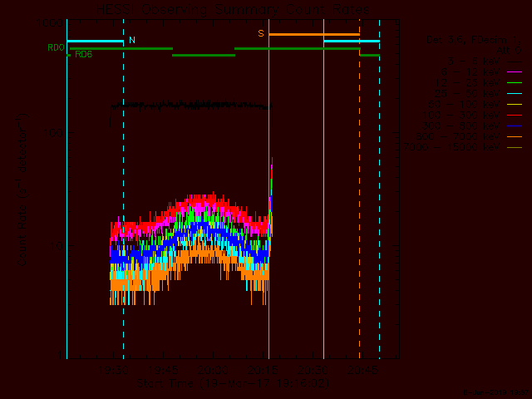Click the cyan line swatch for 25 - 50 keV
This screenshot has width=532, height=399.
click(x=515, y=94)
